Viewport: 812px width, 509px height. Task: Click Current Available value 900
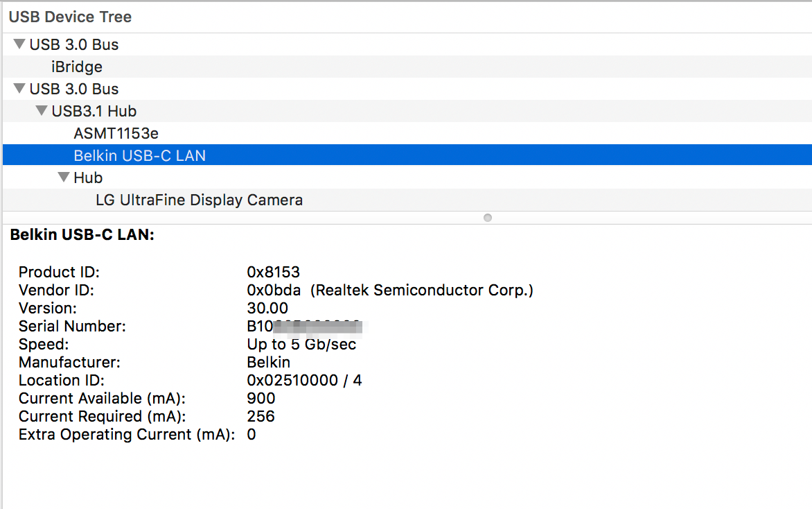coord(261,399)
